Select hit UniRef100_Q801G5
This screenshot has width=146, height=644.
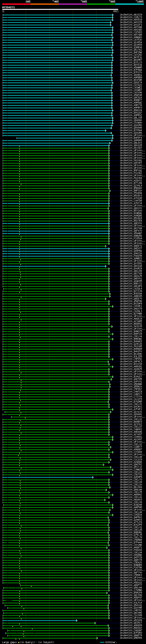click(x=131, y=145)
